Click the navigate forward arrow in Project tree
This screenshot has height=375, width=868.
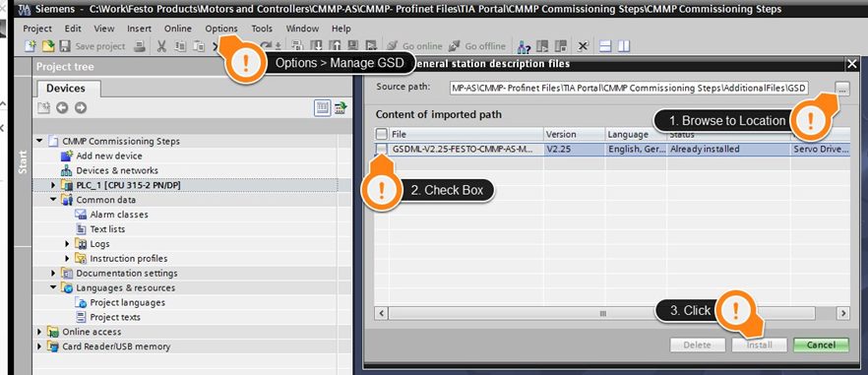pos(81,108)
